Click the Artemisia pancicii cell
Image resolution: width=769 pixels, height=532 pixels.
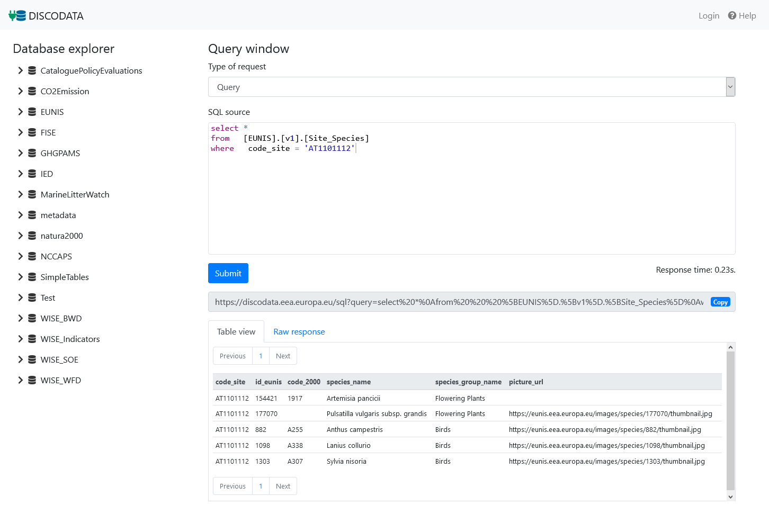coord(353,398)
